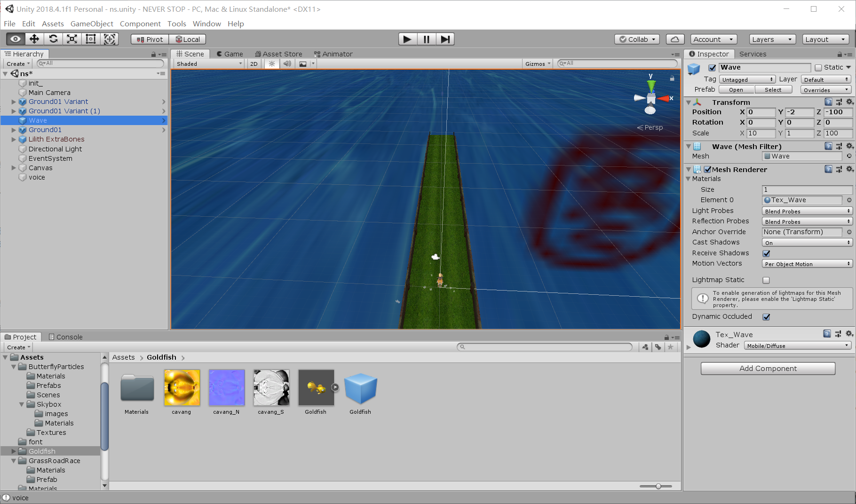
Task: Expand Ground01 Variant in the Hierarchy
Action: point(13,102)
